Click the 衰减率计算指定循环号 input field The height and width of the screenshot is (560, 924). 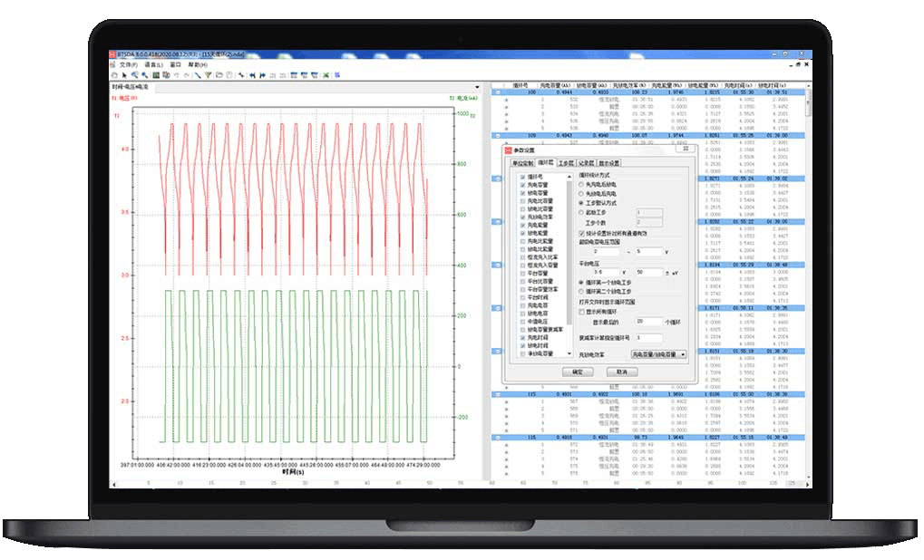pyautogui.click(x=648, y=337)
